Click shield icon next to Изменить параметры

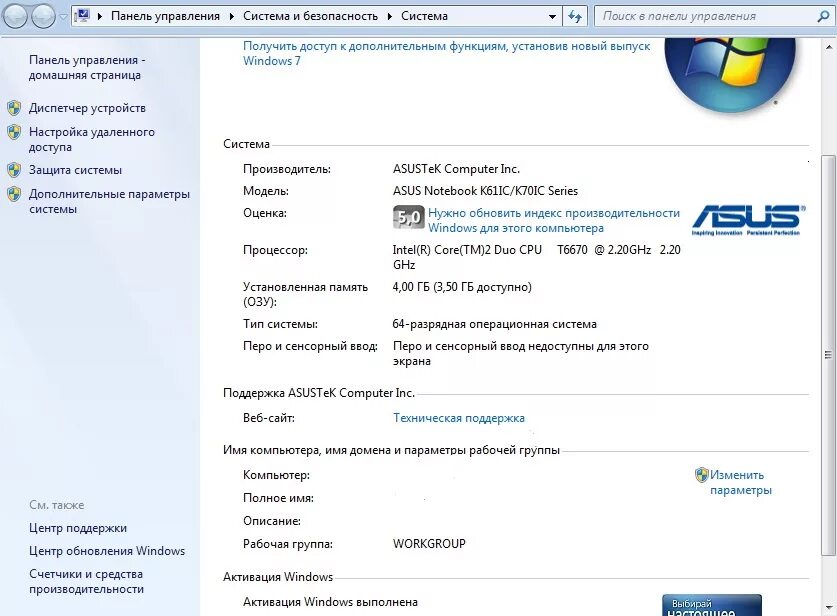point(701,475)
